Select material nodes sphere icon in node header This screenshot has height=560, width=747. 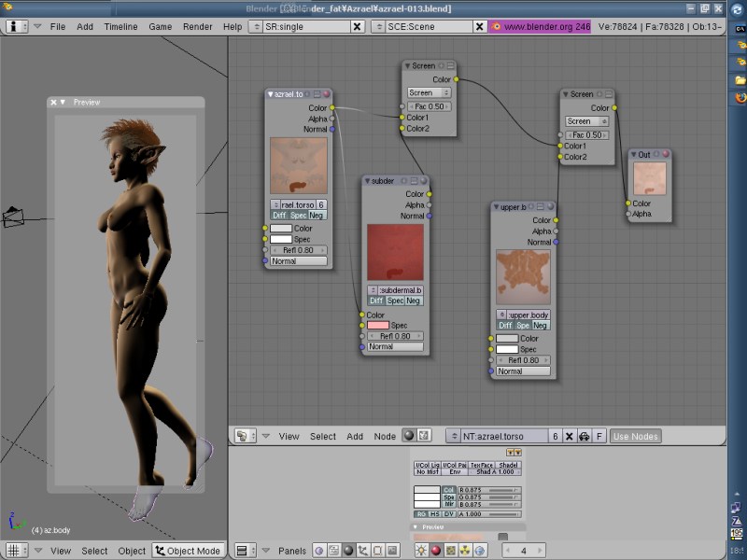(x=408, y=436)
